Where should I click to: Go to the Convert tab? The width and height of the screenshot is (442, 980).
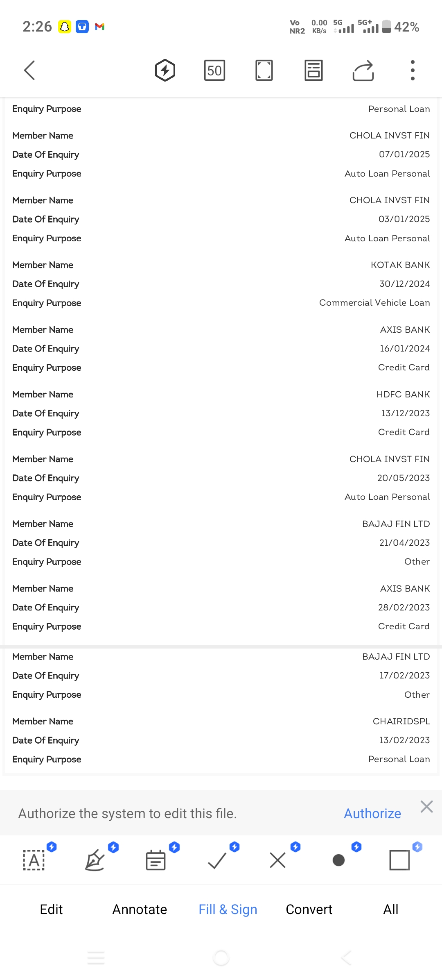pyautogui.click(x=309, y=910)
